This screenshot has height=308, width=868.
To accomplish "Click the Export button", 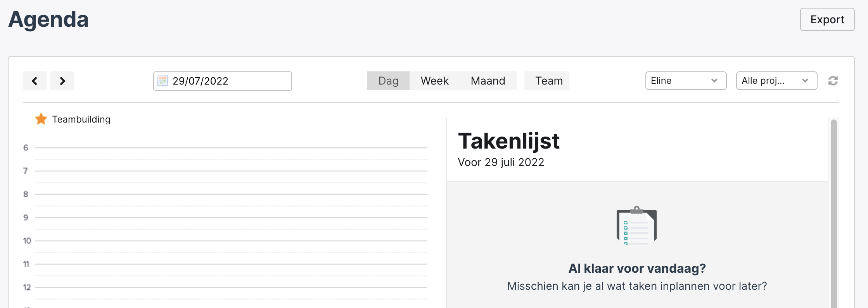I will pyautogui.click(x=827, y=19).
